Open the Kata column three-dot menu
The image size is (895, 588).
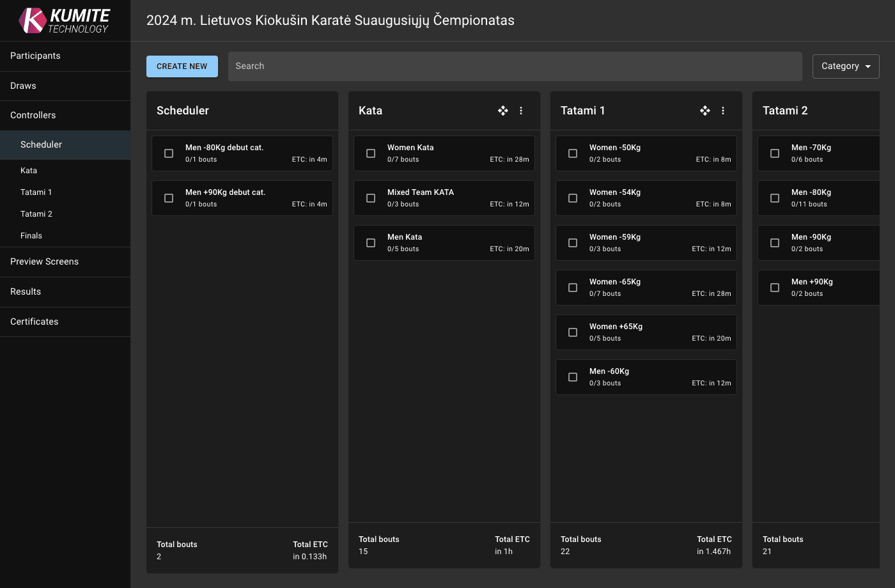pyautogui.click(x=521, y=111)
